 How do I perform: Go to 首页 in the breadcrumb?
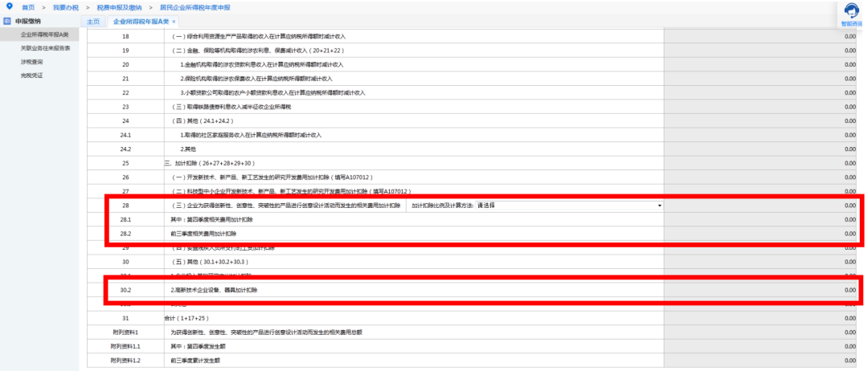[27, 7]
